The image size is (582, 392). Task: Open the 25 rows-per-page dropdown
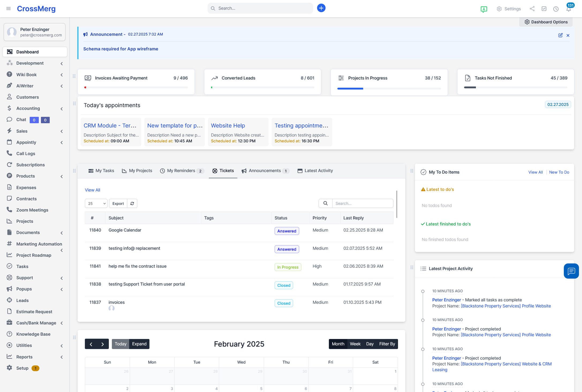coord(96,203)
